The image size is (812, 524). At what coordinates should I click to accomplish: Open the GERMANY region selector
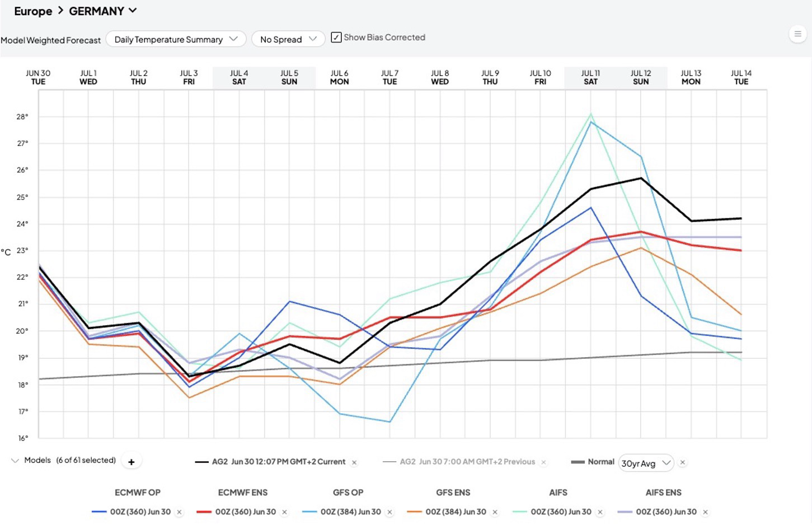tap(103, 11)
